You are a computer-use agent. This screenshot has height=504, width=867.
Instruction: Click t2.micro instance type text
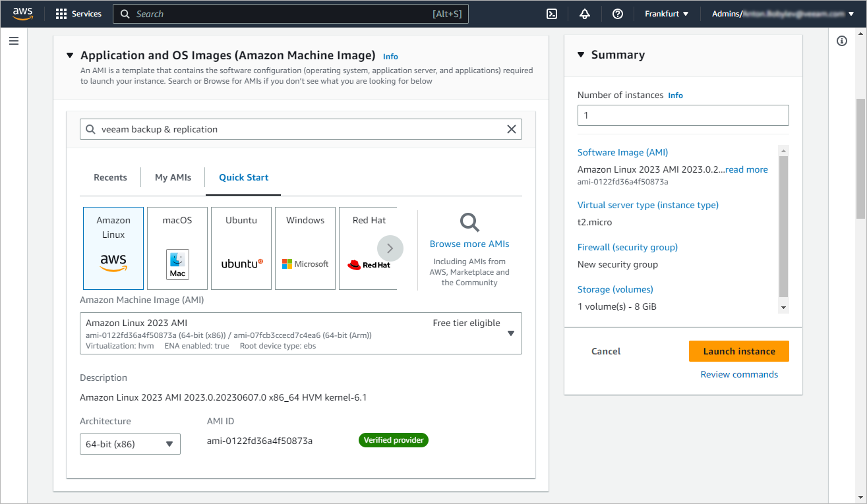595,222
